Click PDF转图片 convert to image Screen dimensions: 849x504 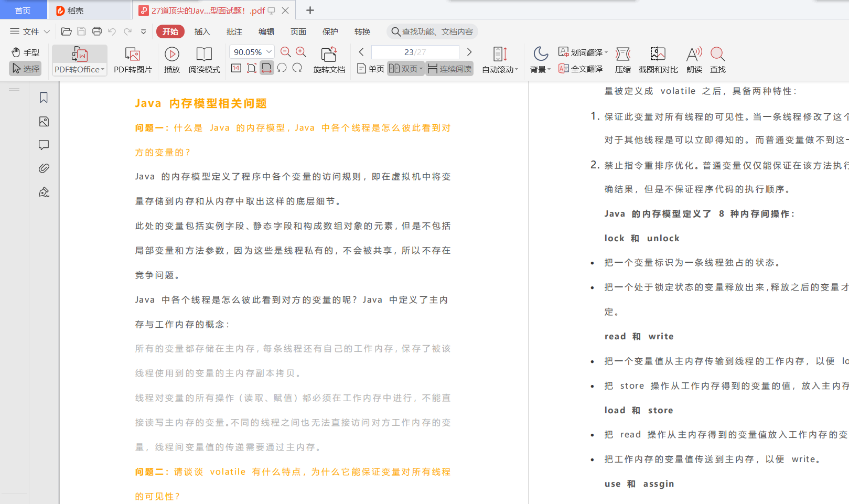tap(133, 60)
